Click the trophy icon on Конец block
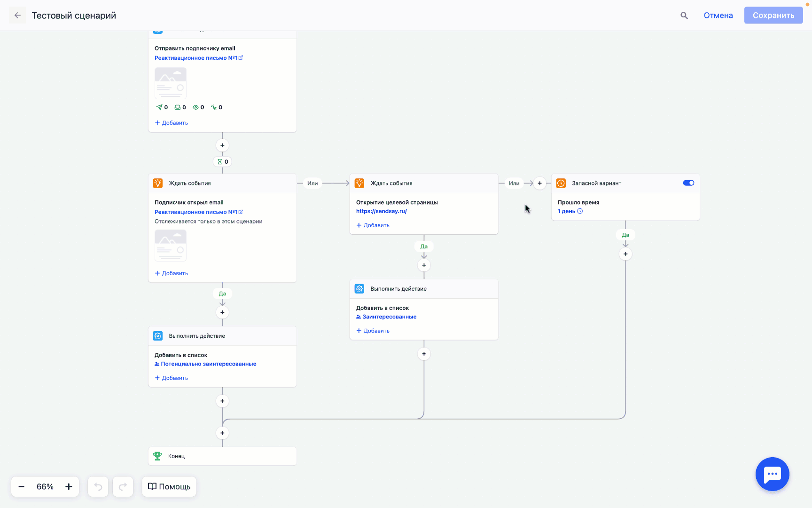Screen dimensions: 812x508 [x=157, y=456]
